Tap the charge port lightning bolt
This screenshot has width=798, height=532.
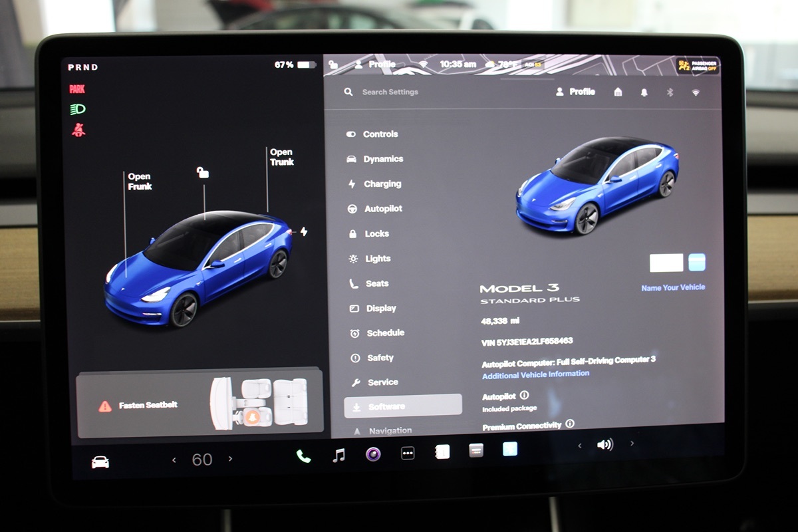(304, 231)
